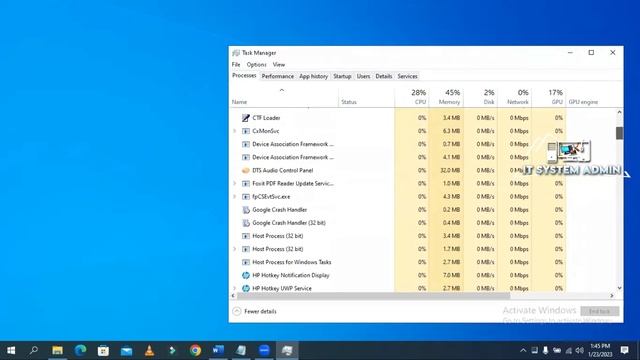Viewport: 640px width, 360px height.
Task: Click the horizontal scrollbar left arrow
Action: pyautogui.click(x=233, y=296)
